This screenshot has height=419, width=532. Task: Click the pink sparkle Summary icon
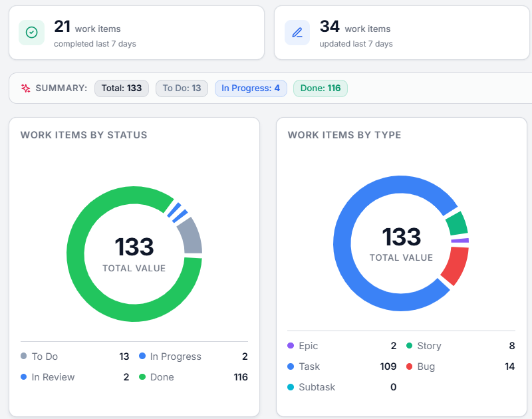click(x=26, y=88)
